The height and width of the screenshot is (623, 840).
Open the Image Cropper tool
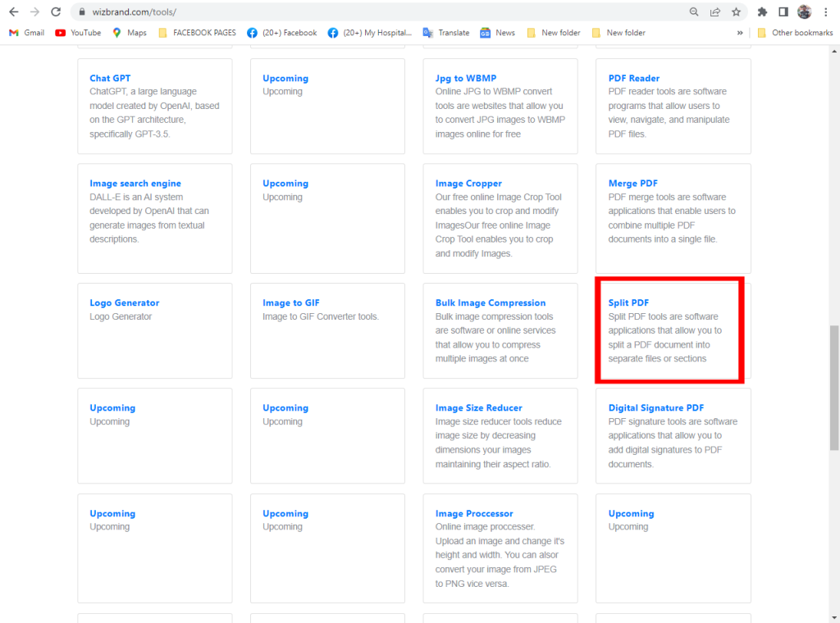[468, 184]
